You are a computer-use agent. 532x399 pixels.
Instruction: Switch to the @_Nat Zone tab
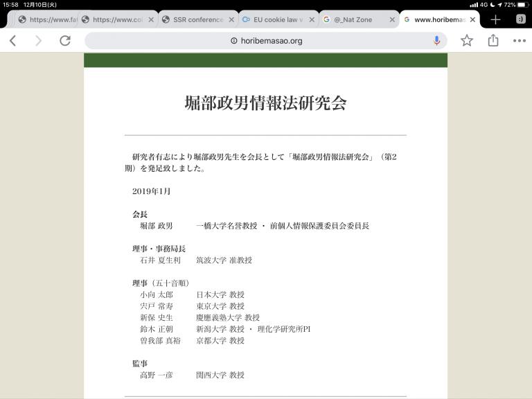[353, 19]
